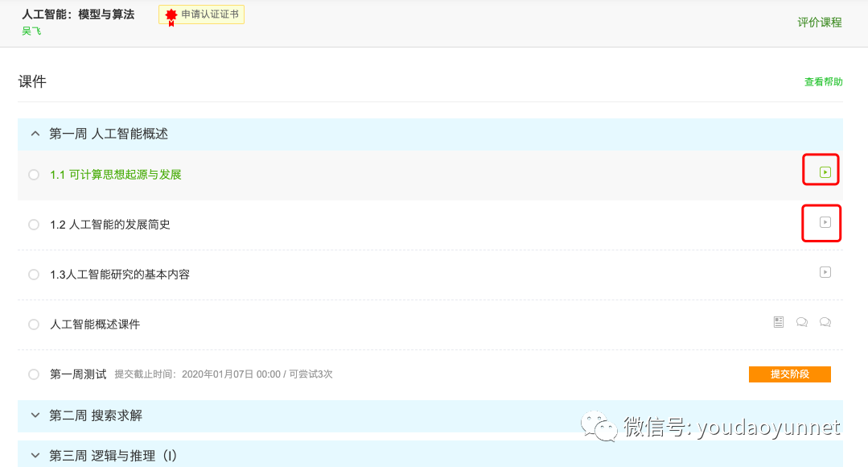
Task: Toggle completion circle for 1.1 可计算思想起源与发展
Action: pyautogui.click(x=34, y=175)
